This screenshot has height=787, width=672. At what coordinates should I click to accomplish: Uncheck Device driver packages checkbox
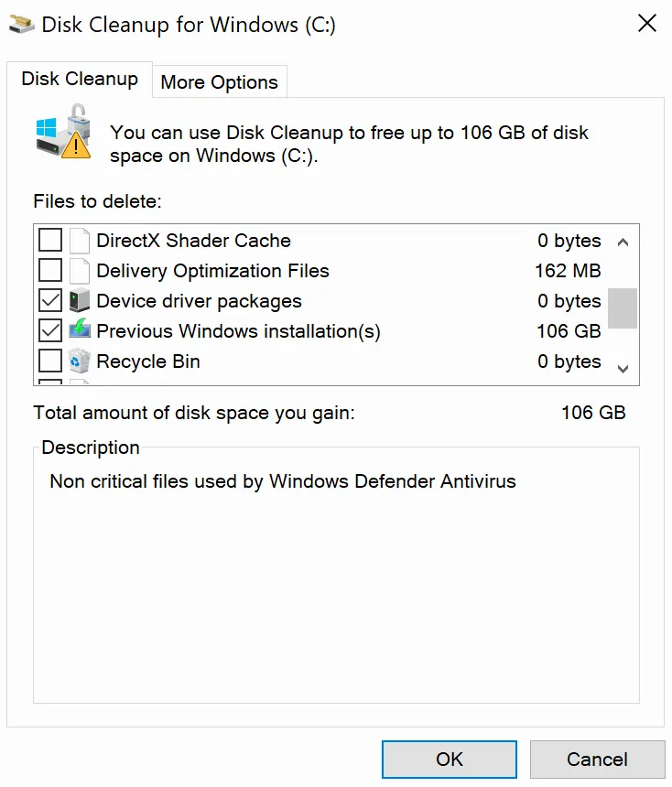click(50, 301)
